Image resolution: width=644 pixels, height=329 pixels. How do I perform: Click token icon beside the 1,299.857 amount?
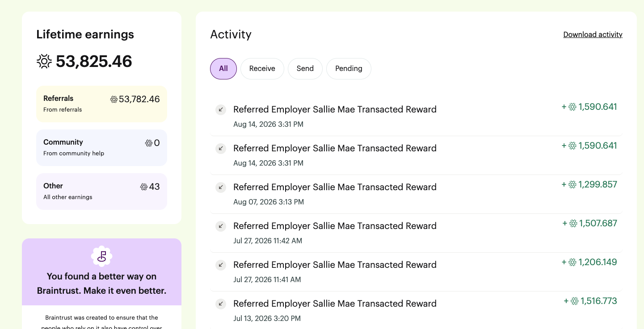coord(572,184)
